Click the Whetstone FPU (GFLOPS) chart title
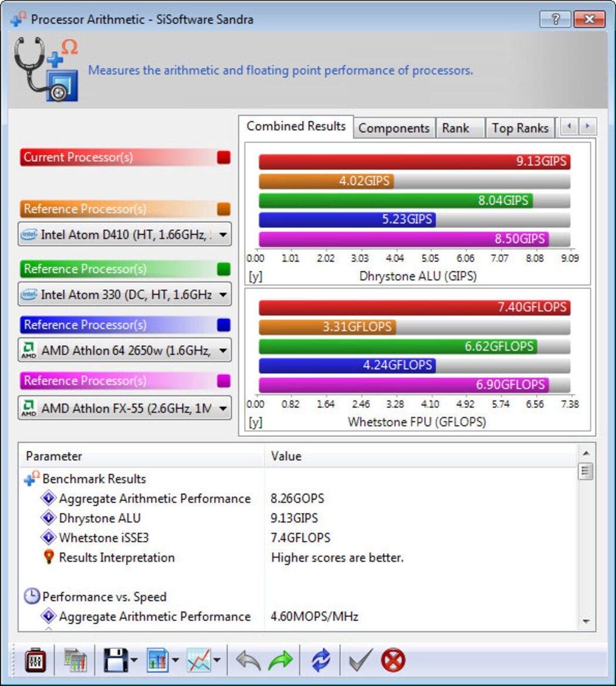 417,423
